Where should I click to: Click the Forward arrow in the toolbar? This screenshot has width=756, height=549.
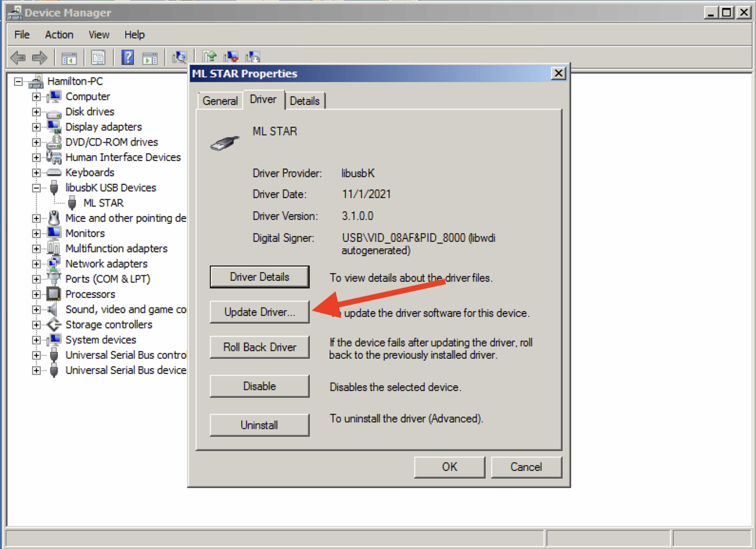39,58
